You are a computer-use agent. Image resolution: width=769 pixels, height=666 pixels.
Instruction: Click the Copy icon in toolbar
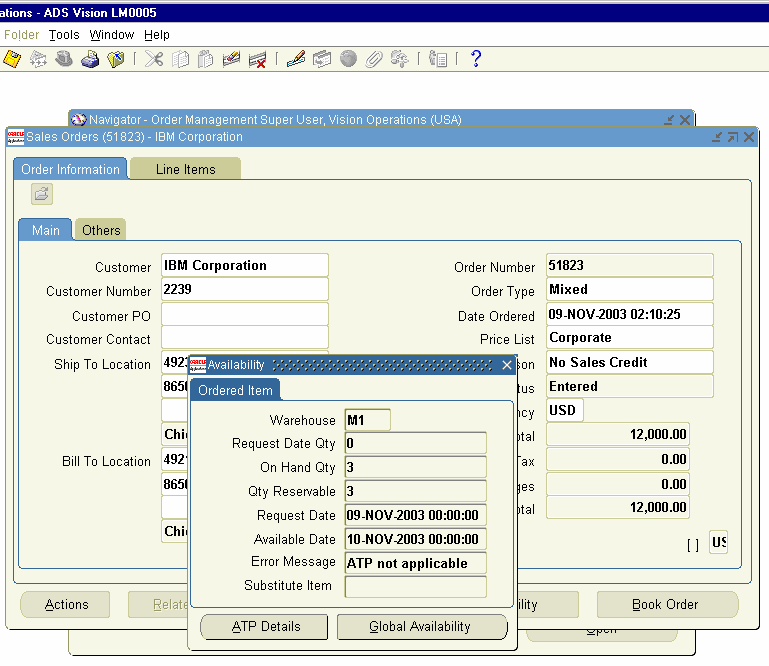180,59
